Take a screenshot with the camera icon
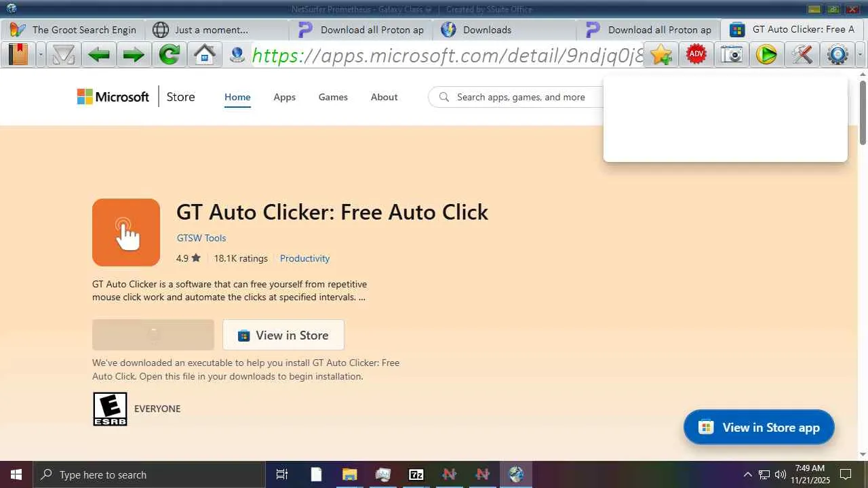The height and width of the screenshot is (488, 868). tap(732, 54)
